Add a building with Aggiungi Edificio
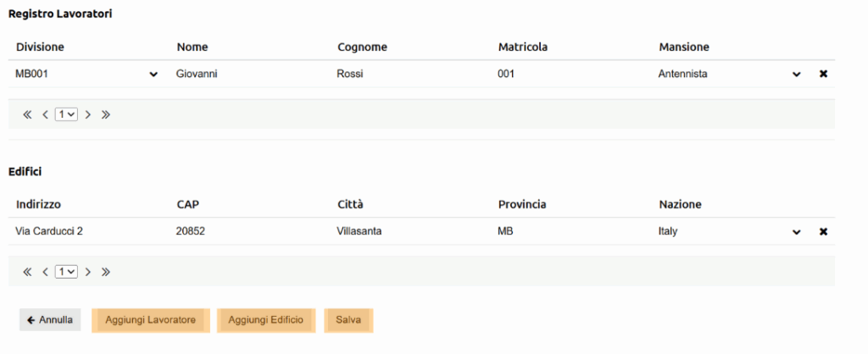 tap(265, 320)
